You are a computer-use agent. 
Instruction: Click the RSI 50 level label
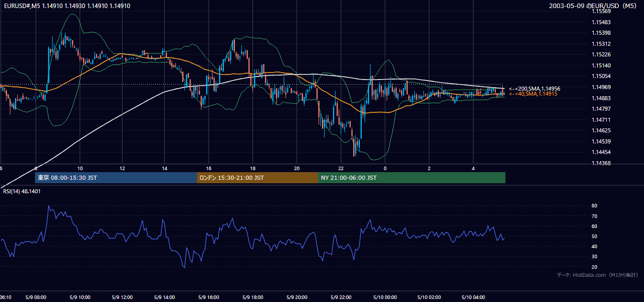(594, 236)
